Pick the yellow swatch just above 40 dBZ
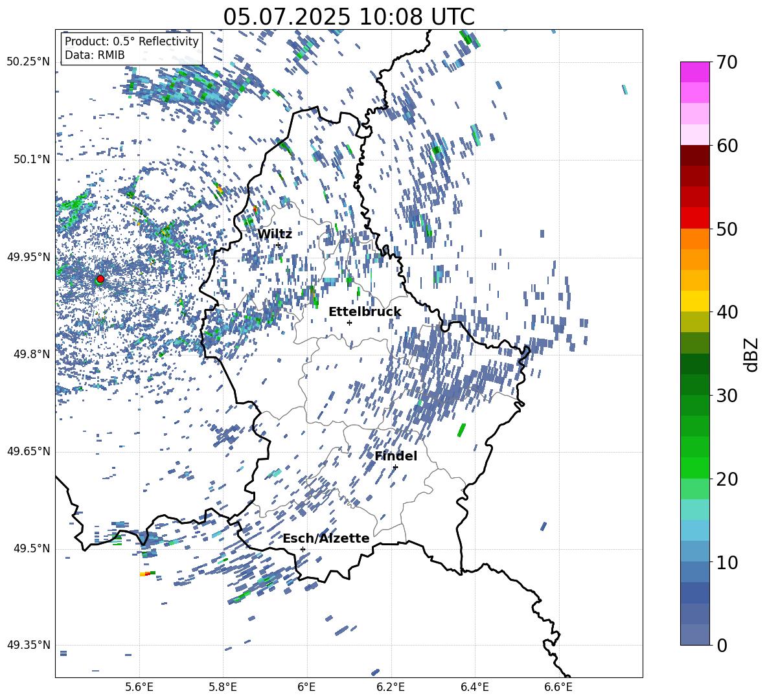767x700 pixels. (x=694, y=302)
